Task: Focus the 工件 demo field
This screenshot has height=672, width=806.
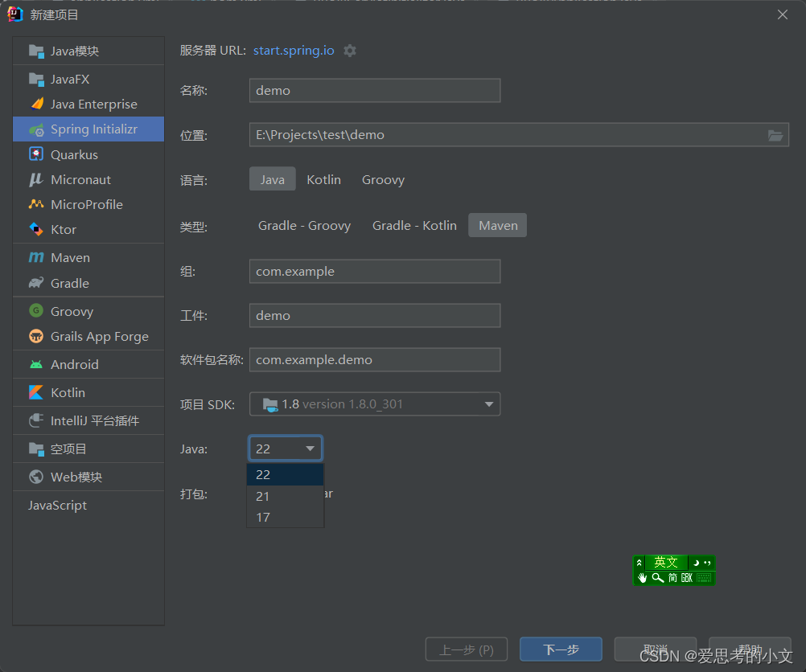Action: pyautogui.click(x=375, y=315)
